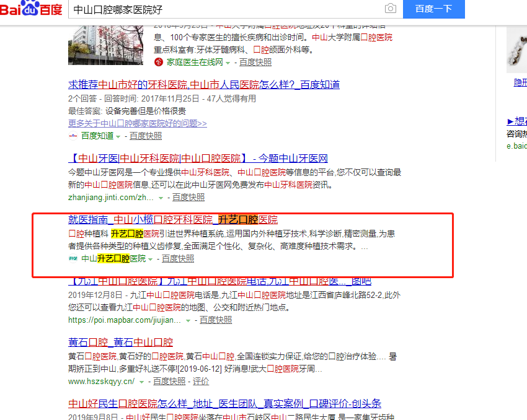
Task: Open the 就医指南_中山小榄口腔牙科医院 result title
Action: [173, 219]
